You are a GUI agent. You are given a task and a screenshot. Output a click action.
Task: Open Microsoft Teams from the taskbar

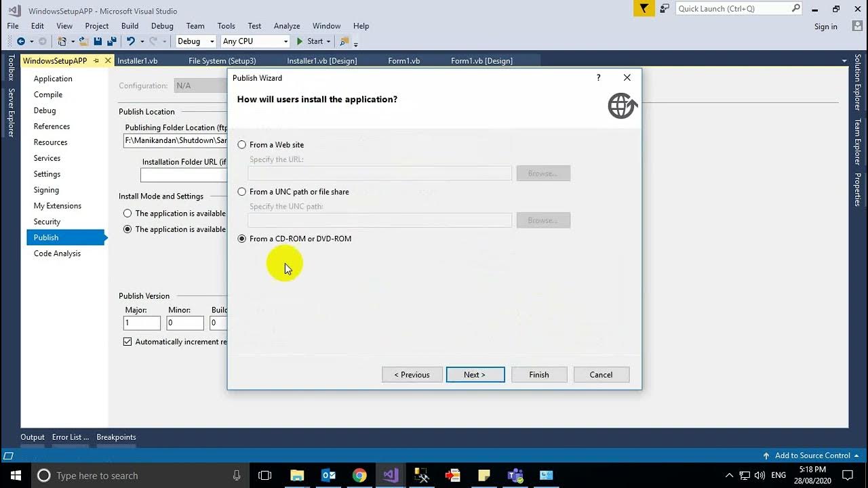click(x=515, y=475)
